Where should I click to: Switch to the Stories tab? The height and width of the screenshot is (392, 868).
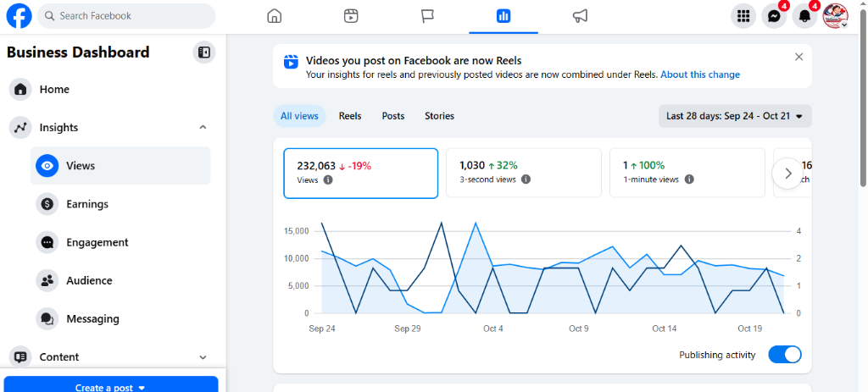click(440, 116)
